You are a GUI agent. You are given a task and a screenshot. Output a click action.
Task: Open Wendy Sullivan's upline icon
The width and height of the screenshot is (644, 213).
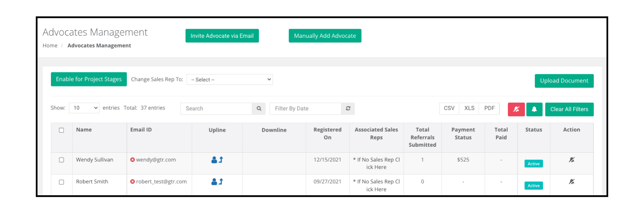(x=217, y=160)
